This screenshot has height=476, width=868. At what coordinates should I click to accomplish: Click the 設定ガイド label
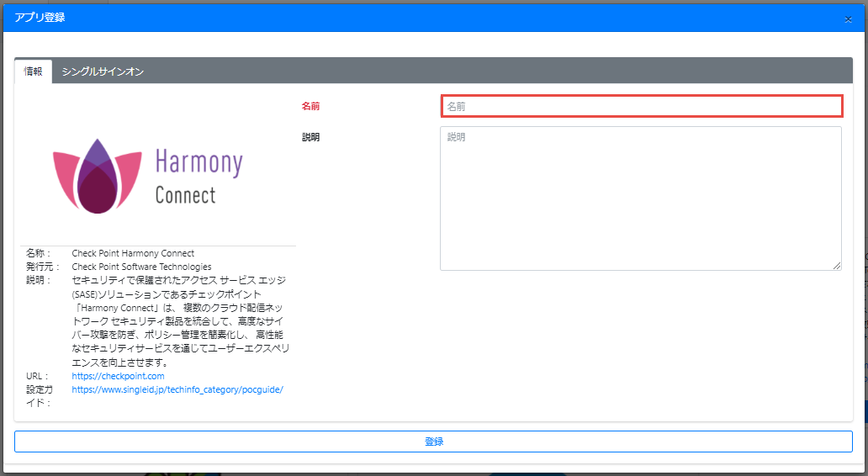[x=39, y=395]
